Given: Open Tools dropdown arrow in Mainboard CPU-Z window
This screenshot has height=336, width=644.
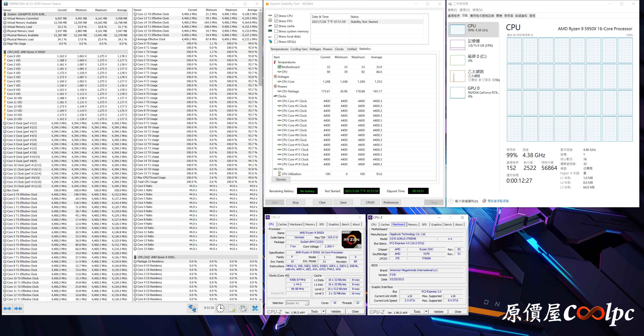Looking at the screenshot, I should (x=426, y=312).
